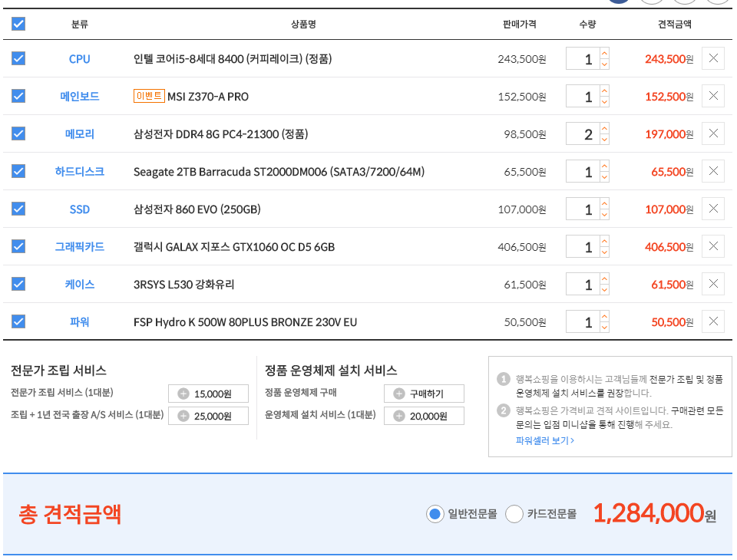
Task: Open the 파워셀러 보기 link
Action: (x=545, y=440)
